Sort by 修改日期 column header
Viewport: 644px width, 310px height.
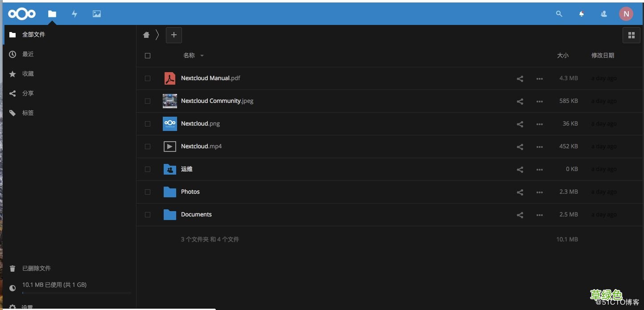coord(603,56)
